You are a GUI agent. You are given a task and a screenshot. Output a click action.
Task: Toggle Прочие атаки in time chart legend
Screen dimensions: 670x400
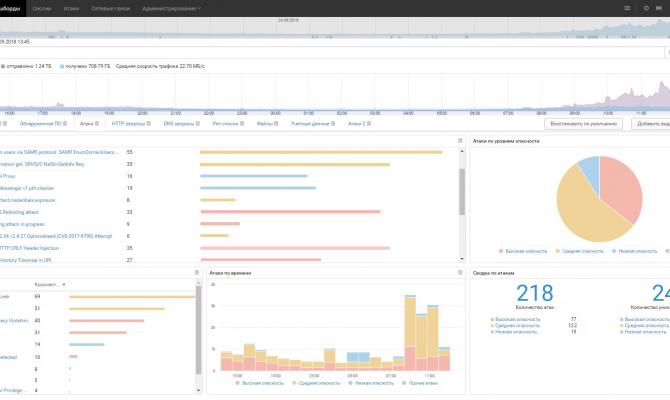(420, 383)
